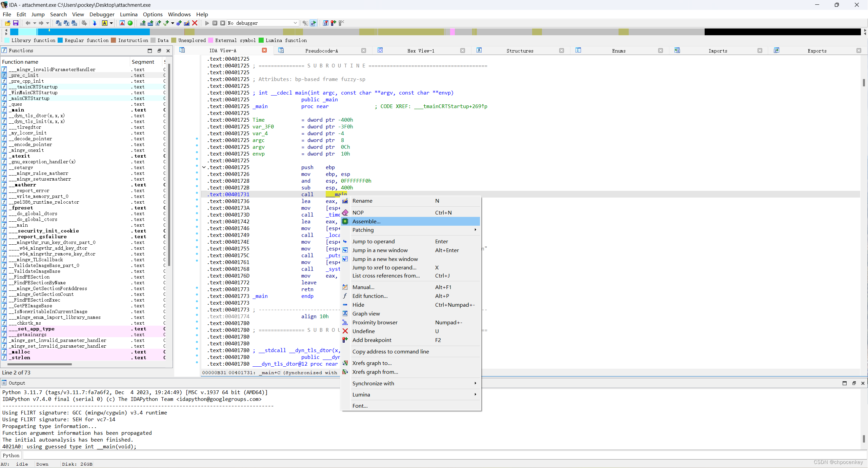Open the No debugger dropdown

[295, 23]
